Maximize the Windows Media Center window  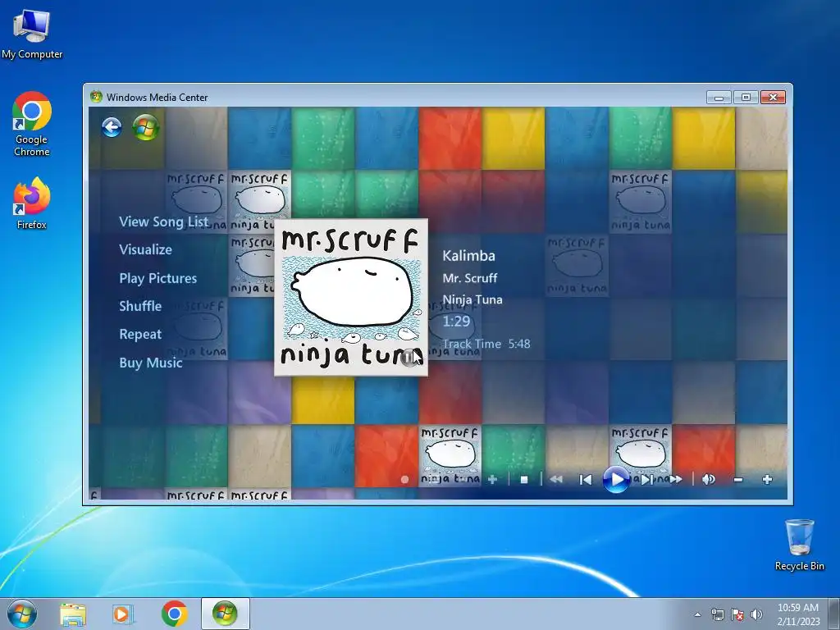point(746,98)
